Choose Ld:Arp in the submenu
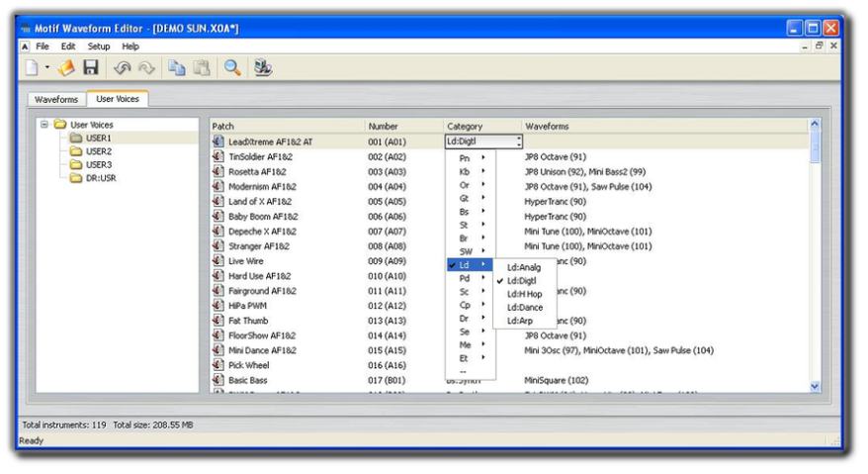The width and height of the screenshot is (868, 474). (525, 321)
